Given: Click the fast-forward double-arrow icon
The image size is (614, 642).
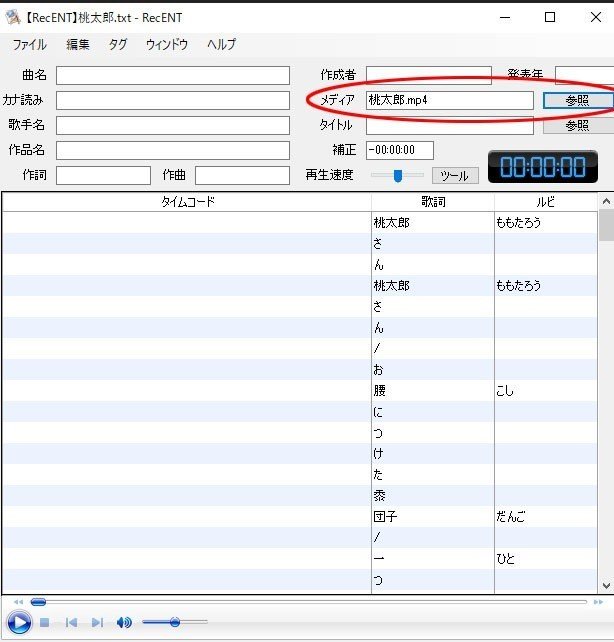Looking at the screenshot, I should [x=598, y=602].
